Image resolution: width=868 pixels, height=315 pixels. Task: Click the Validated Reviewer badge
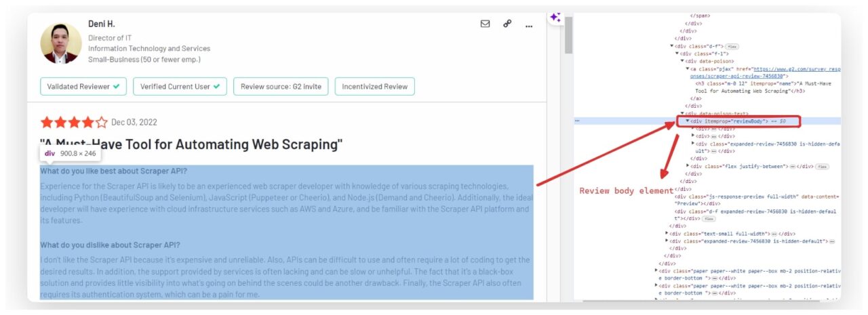(x=84, y=87)
